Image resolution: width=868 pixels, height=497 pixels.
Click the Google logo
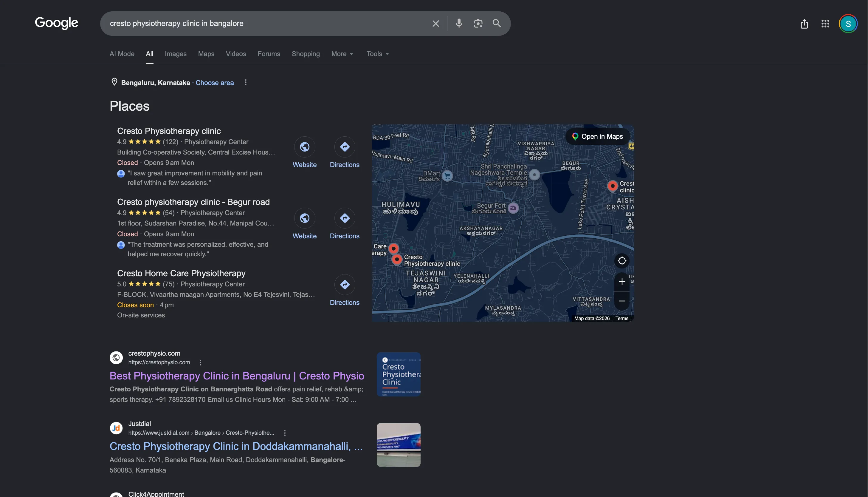(56, 23)
